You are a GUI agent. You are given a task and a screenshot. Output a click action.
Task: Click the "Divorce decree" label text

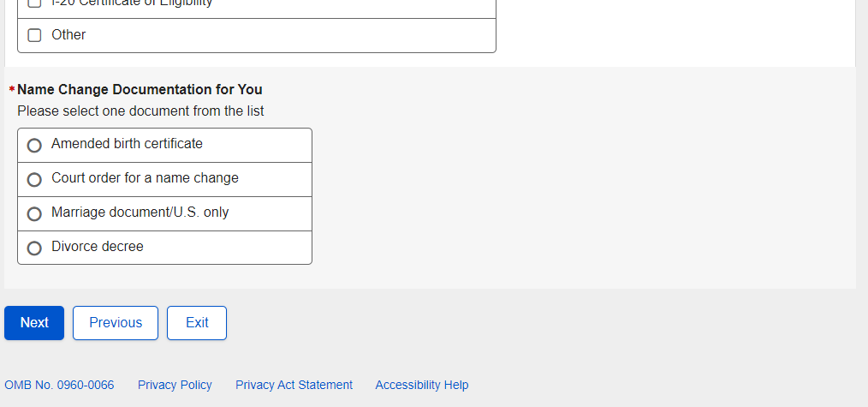(x=97, y=247)
